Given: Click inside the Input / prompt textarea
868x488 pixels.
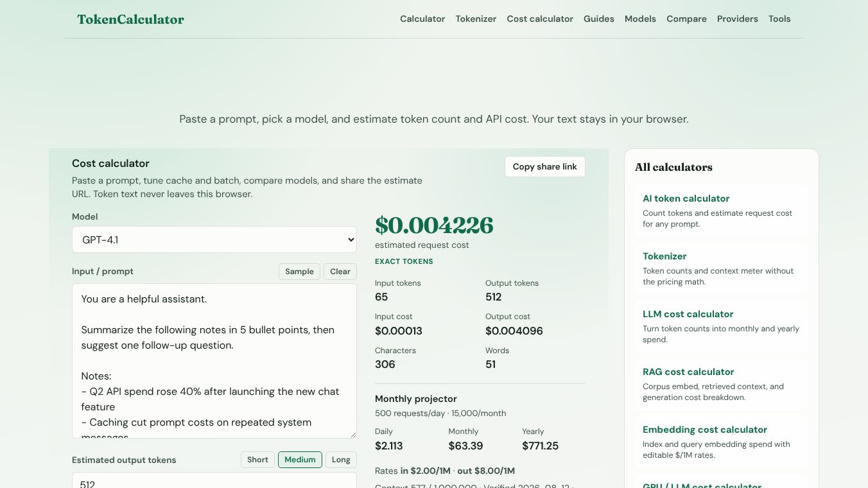Looking at the screenshot, I should pos(214,361).
